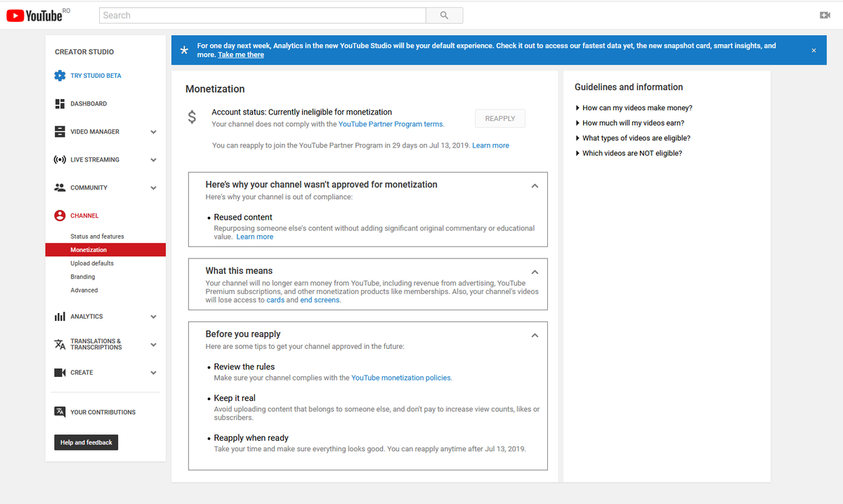
Task: Open YouTube monetization policies link
Action: coord(401,378)
